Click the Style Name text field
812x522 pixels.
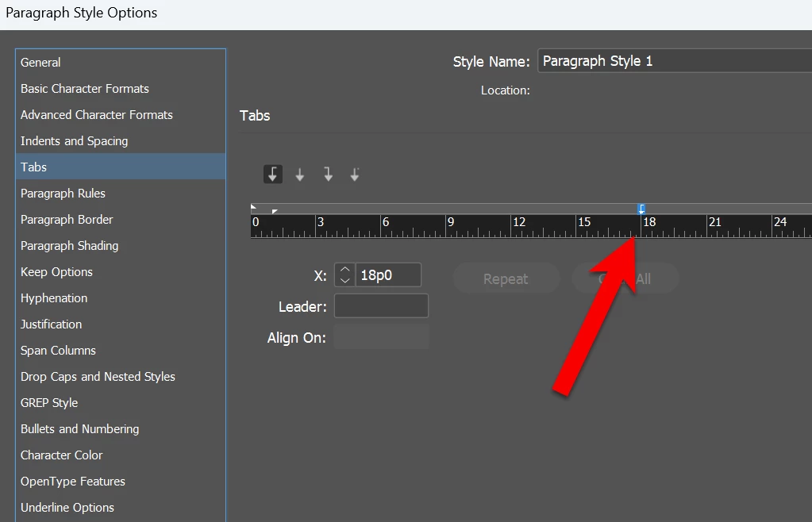pos(675,61)
